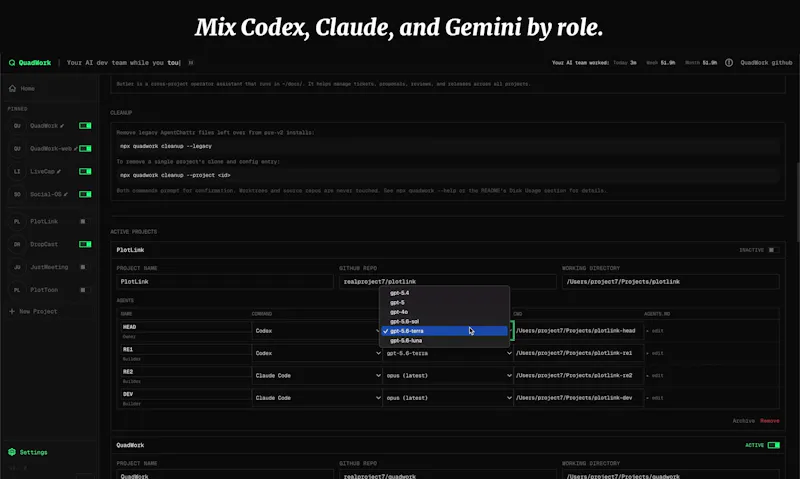Click edit for HEAD agent AGENTS.md
Image resolution: width=800 pixels, height=479 pixels.
(x=658, y=331)
